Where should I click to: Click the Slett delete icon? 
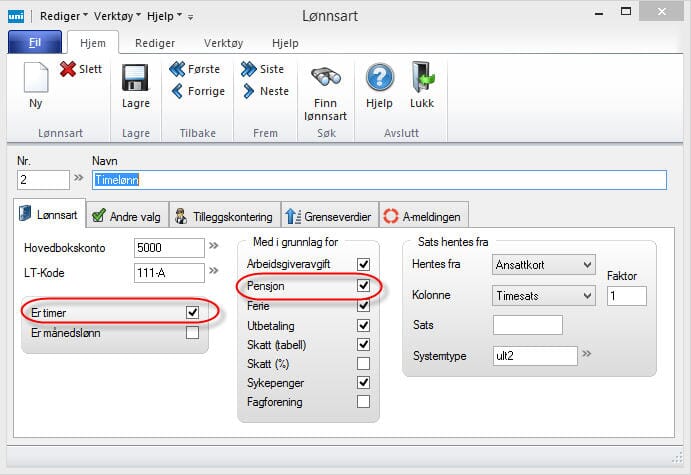point(68,69)
